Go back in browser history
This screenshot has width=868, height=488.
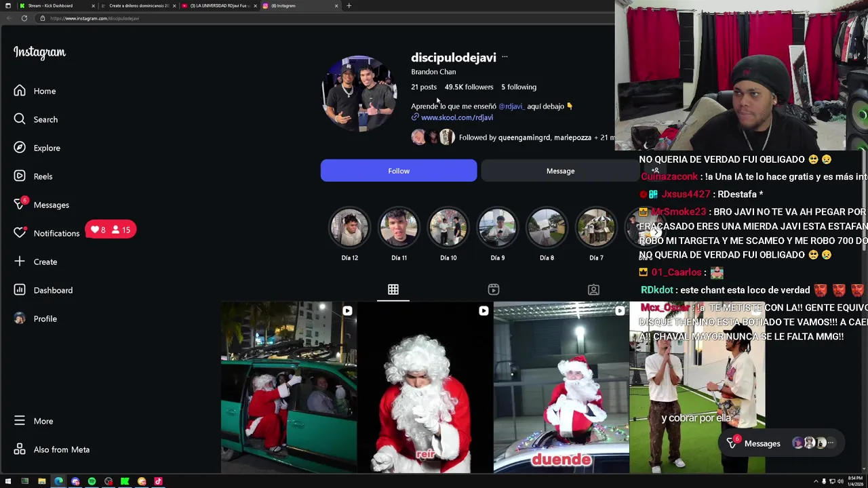click(x=8, y=18)
